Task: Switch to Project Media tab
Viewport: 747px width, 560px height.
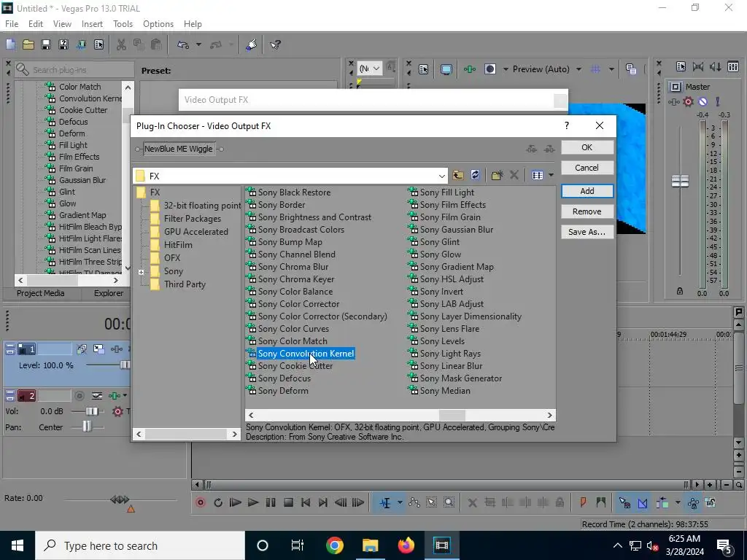Action: click(x=41, y=293)
